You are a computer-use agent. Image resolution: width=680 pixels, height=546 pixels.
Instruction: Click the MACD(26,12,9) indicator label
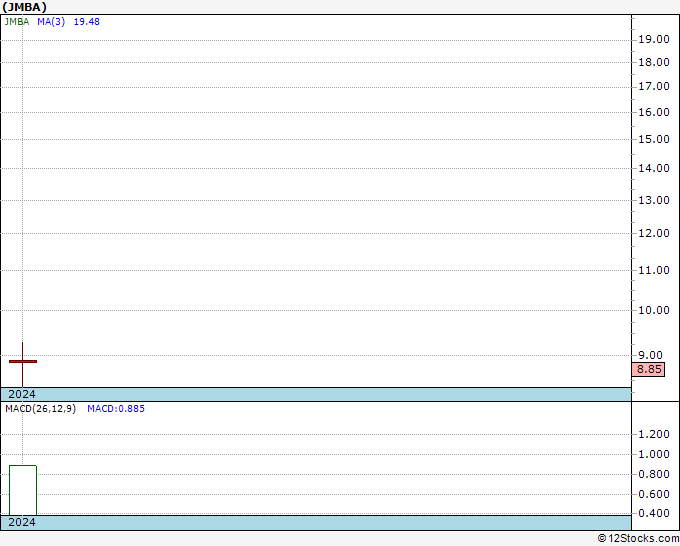point(40,409)
